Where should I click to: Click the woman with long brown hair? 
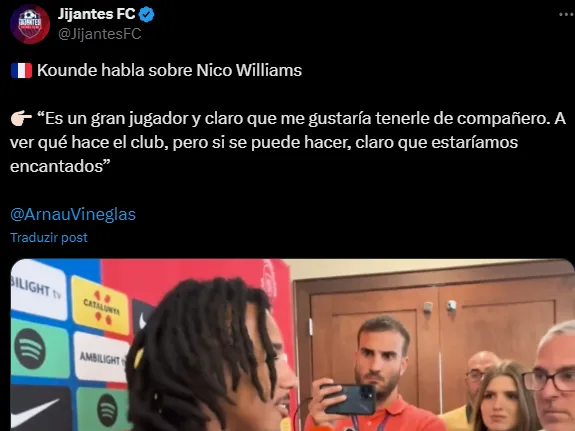point(502,397)
